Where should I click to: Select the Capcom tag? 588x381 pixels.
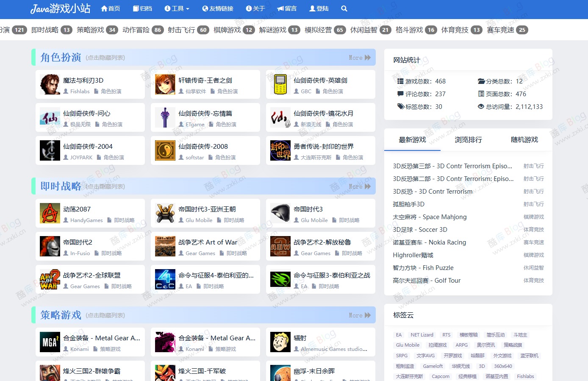point(441,376)
